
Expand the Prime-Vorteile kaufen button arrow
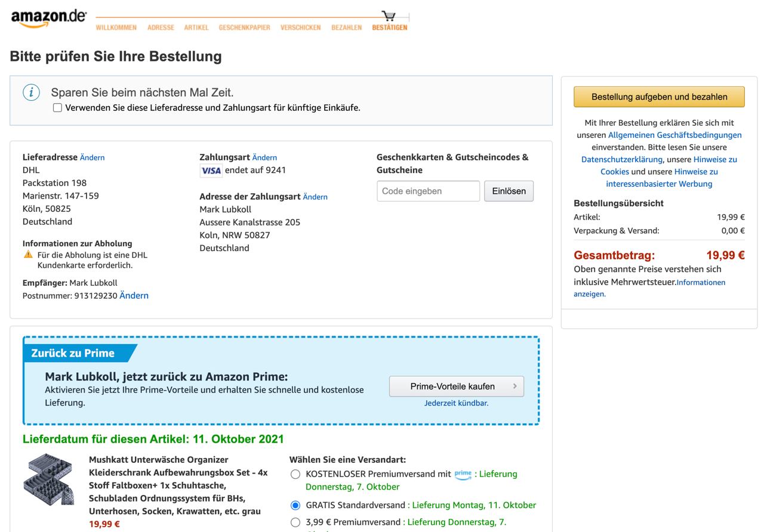(515, 386)
